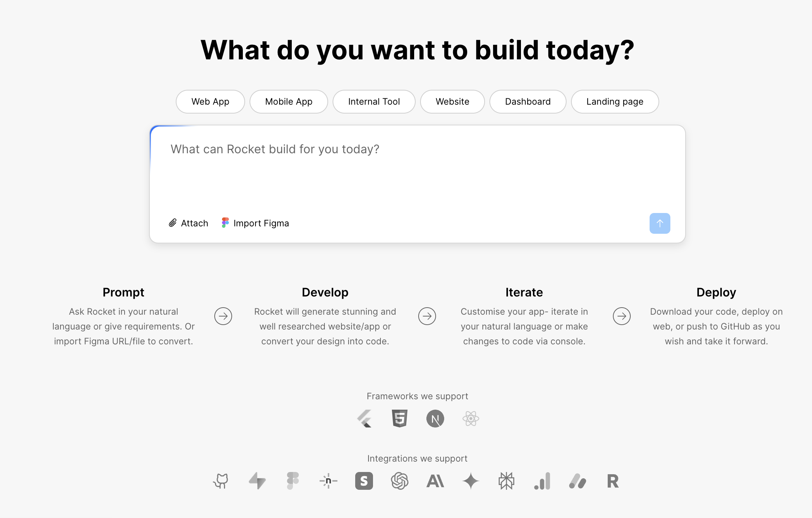Viewport: 812px width, 518px height.
Task: Choose the Landing page chip
Action: click(x=615, y=102)
